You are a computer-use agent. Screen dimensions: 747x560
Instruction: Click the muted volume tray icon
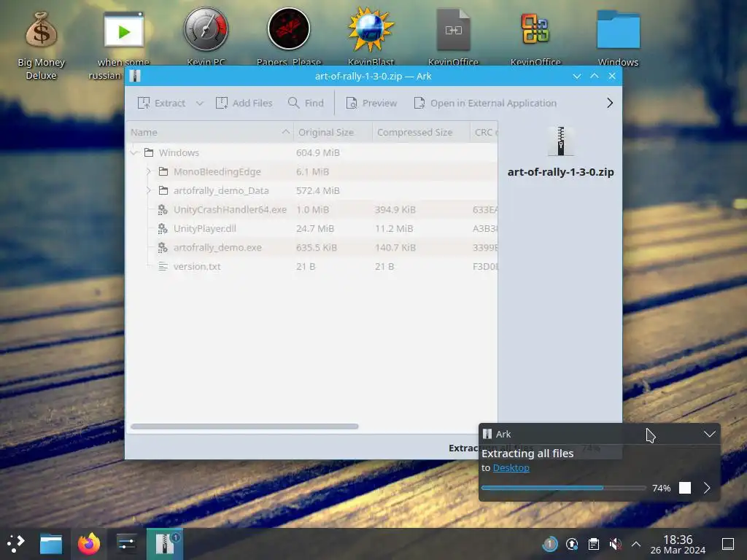[x=615, y=544]
